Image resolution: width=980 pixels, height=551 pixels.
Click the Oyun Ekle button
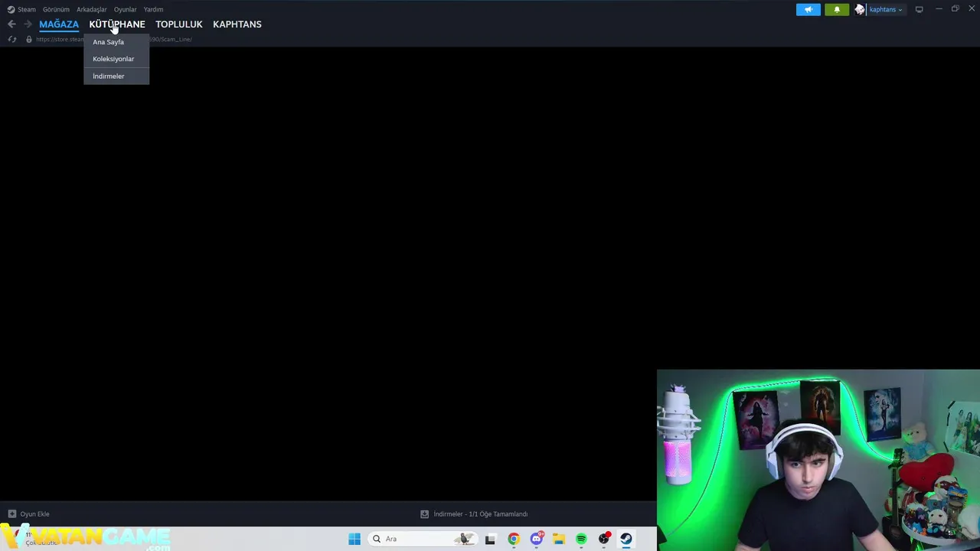pyautogui.click(x=28, y=514)
